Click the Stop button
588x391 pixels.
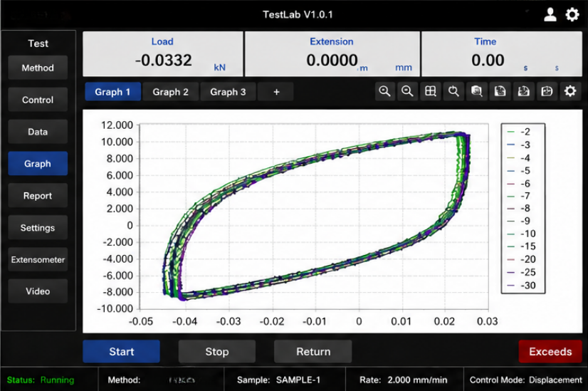[216, 352]
